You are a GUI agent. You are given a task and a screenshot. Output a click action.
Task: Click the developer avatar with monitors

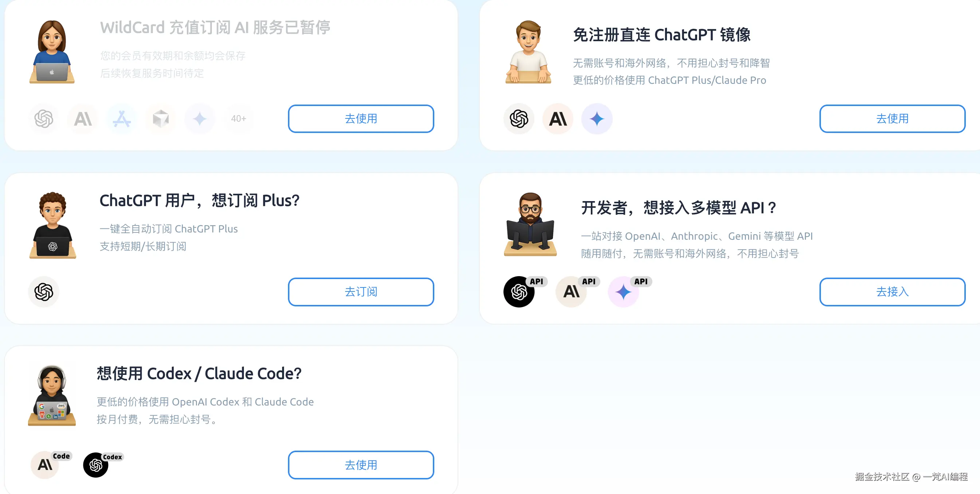point(530,224)
